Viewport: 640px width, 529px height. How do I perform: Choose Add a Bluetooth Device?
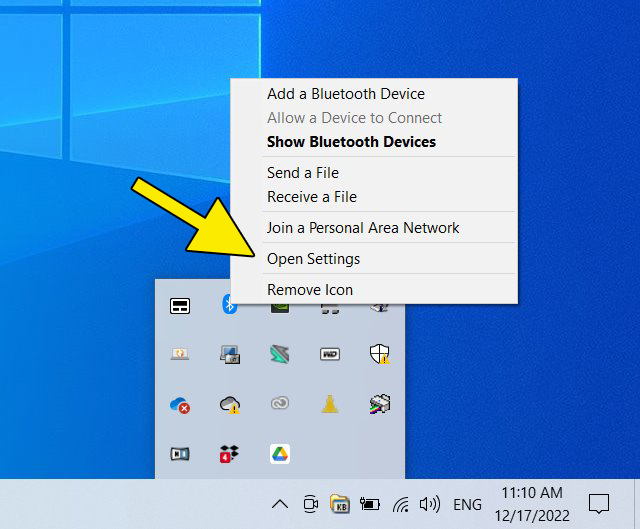point(374,94)
